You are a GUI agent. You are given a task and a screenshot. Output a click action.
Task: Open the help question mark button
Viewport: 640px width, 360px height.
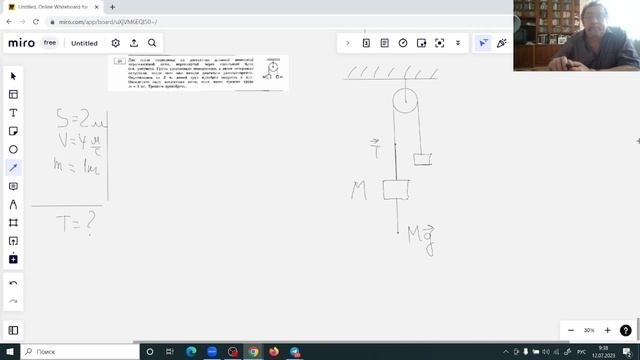click(x=625, y=330)
